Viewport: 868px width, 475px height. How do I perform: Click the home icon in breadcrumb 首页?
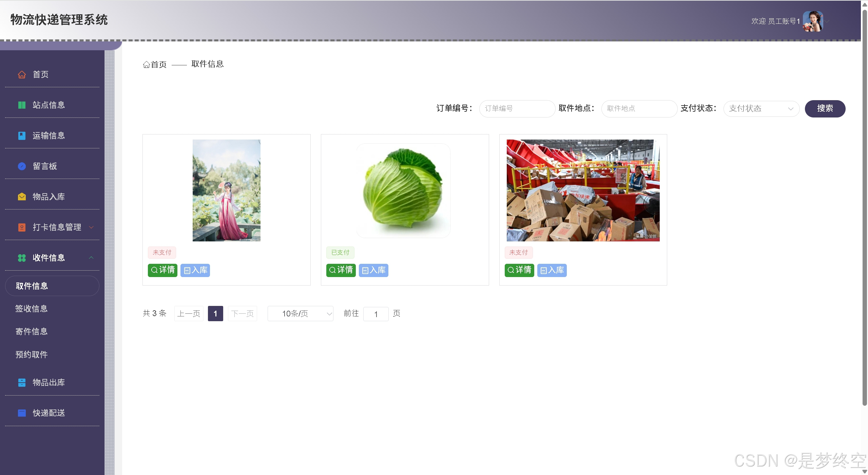(x=146, y=65)
